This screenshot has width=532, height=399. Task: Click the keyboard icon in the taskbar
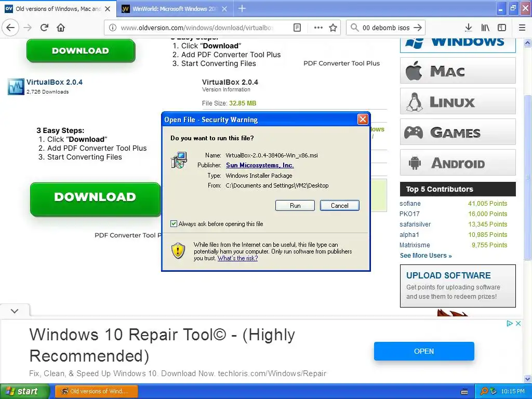464,392
